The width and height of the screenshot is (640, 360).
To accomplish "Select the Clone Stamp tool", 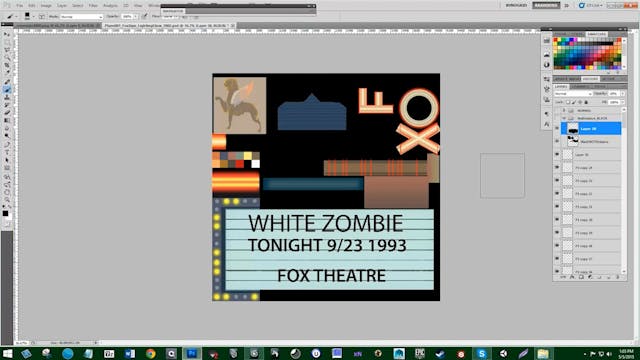I will click(x=7, y=98).
